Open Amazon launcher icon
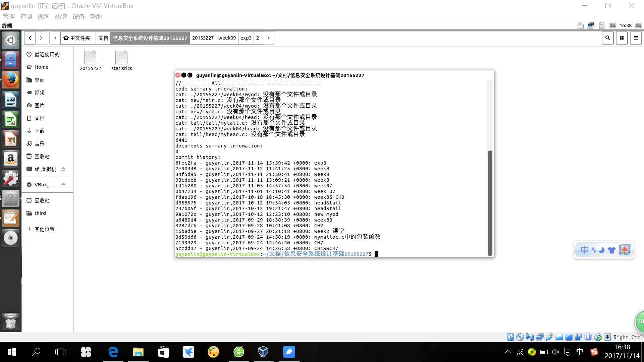Viewport: 644px width, 362px height. (x=11, y=159)
